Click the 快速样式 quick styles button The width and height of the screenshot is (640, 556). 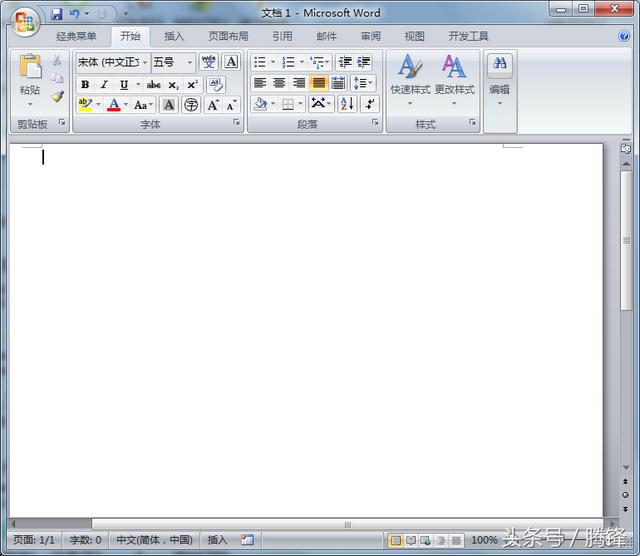[410, 78]
